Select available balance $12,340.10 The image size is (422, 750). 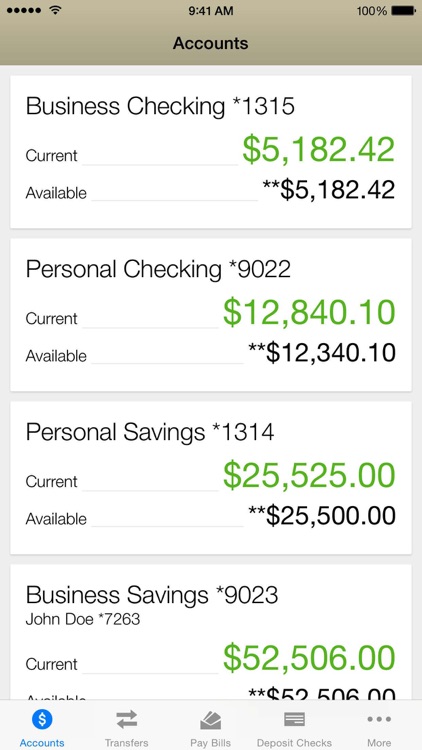[322, 353]
